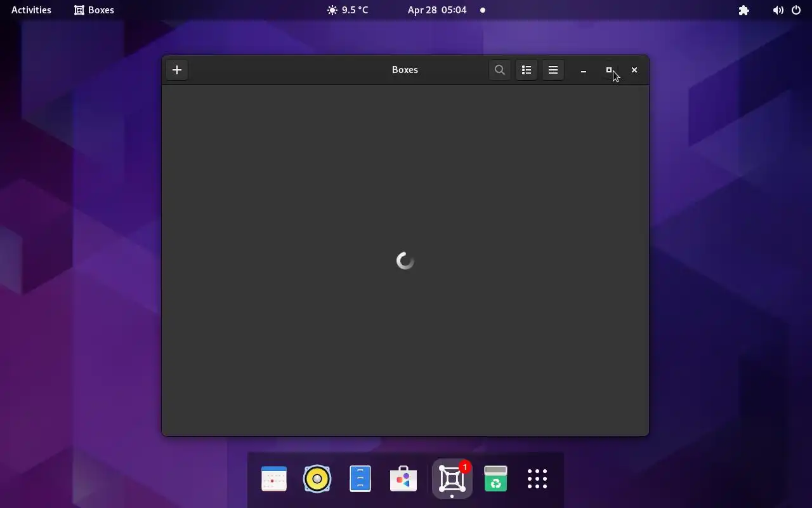Launch Calendar from the dock

pos(274,479)
